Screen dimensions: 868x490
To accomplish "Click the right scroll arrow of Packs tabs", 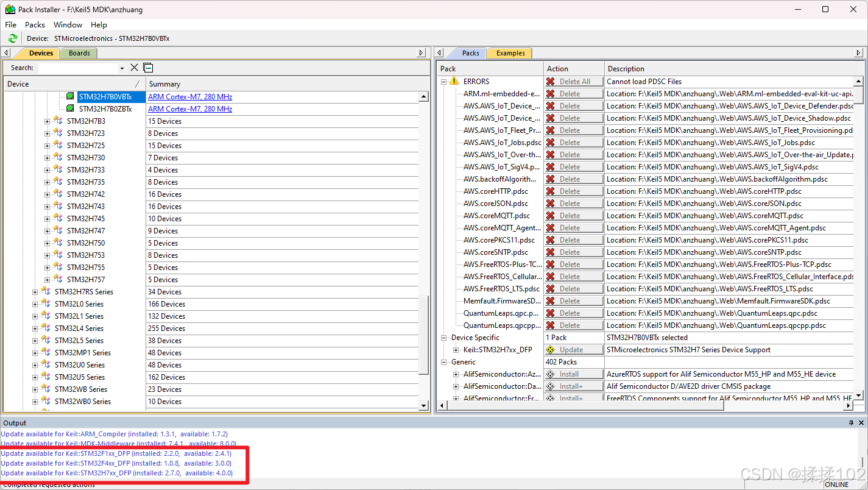I will click(x=859, y=53).
